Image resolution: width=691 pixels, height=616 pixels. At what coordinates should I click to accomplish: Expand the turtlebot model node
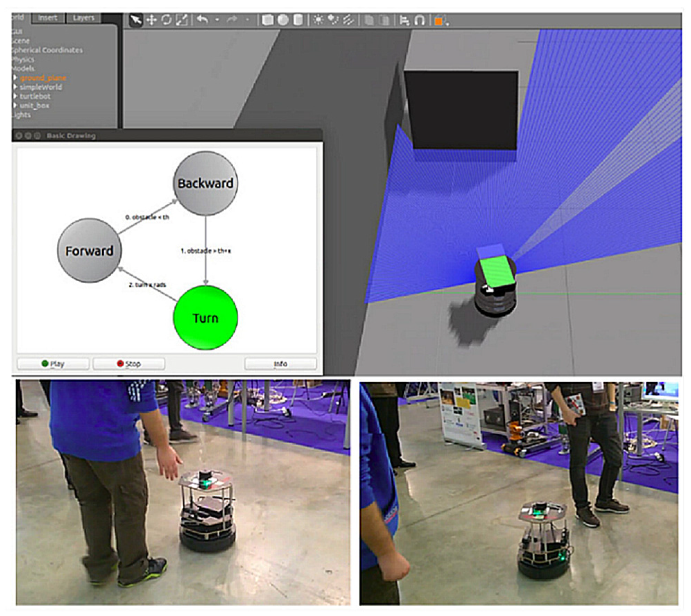tap(15, 96)
